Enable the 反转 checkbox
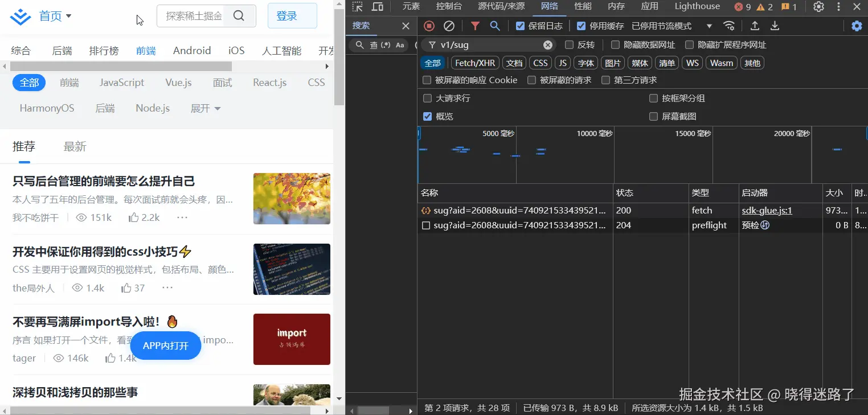Screen dimensions: 868x415 pos(569,45)
